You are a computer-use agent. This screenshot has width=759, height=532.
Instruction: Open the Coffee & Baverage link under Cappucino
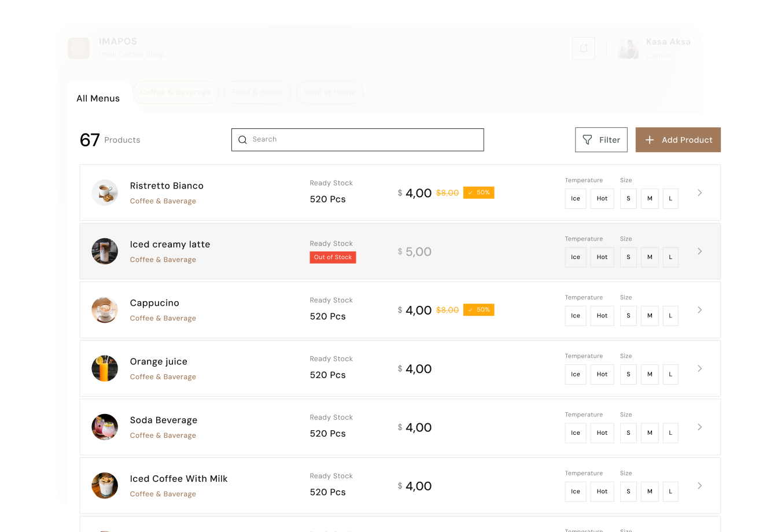tap(163, 318)
